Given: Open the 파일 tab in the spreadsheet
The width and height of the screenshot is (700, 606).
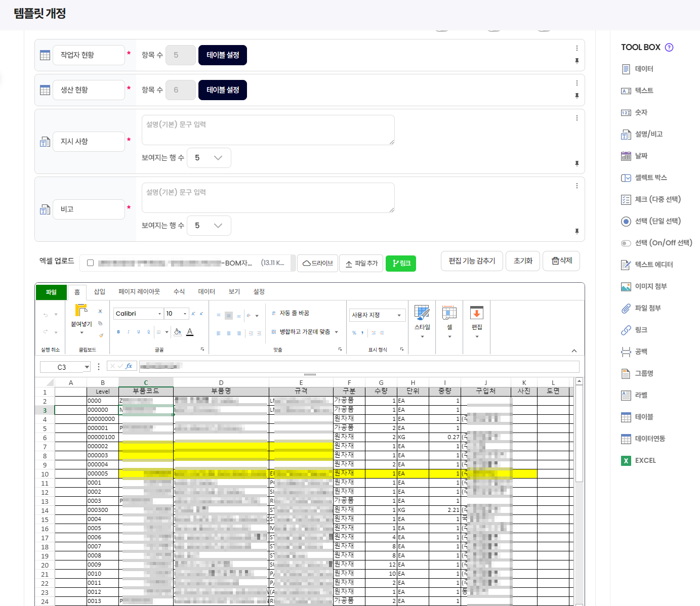Looking at the screenshot, I should click(51, 292).
